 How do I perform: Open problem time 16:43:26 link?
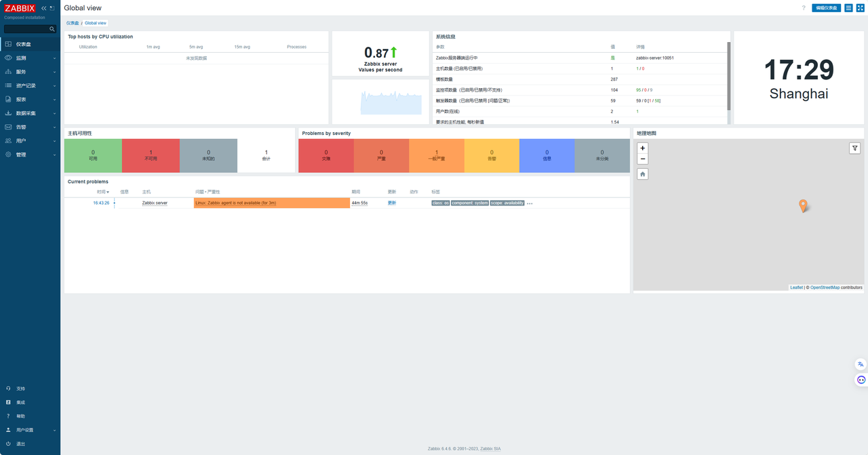(x=101, y=203)
